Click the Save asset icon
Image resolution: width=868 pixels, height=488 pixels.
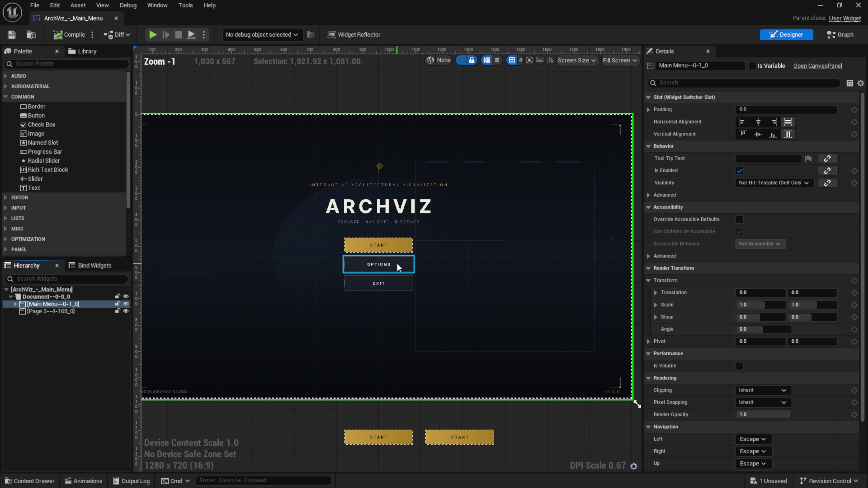(x=12, y=35)
